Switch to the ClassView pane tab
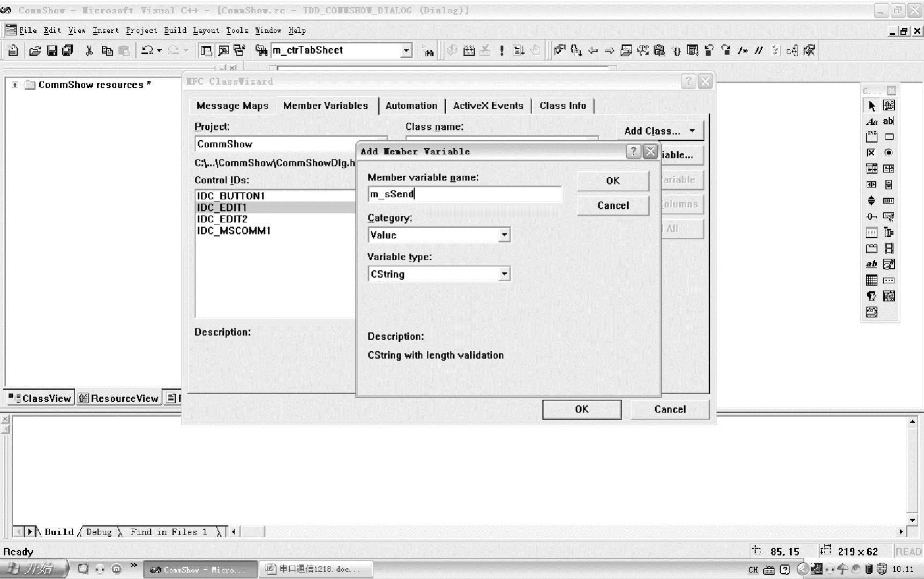The width and height of the screenshot is (924, 579). point(40,398)
